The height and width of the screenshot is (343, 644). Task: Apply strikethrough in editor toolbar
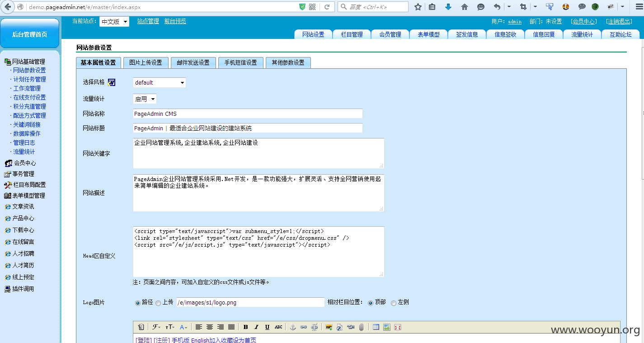pos(278,327)
